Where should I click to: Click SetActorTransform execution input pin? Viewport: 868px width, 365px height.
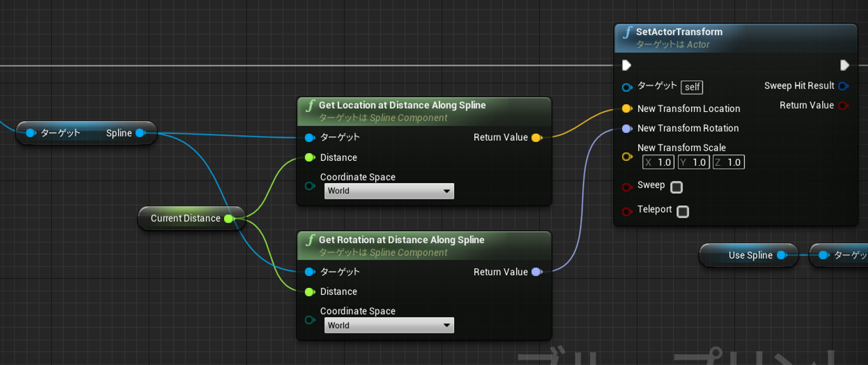tap(626, 65)
